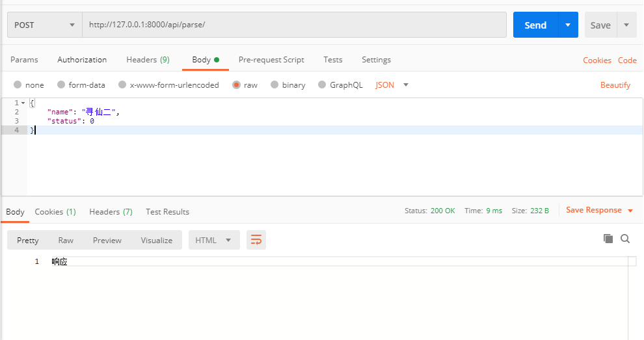Select the none body type radio

[x=18, y=85]
